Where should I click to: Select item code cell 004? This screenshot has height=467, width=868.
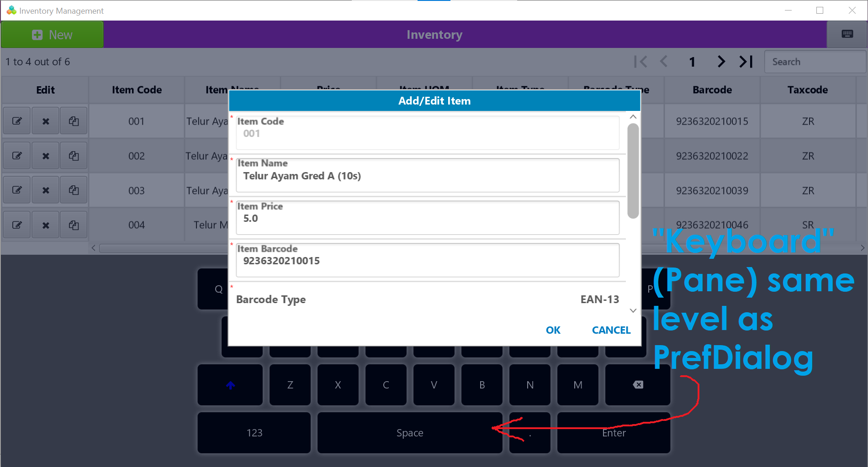(x=137, y=225)
